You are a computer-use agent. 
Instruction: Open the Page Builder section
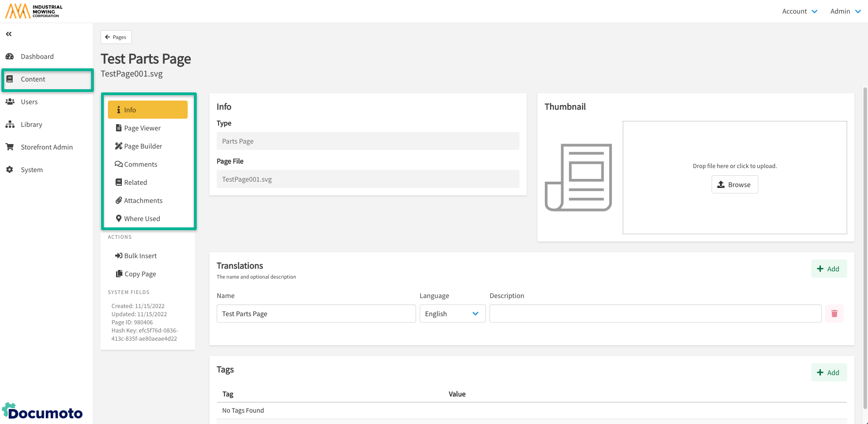pos(143,146)
